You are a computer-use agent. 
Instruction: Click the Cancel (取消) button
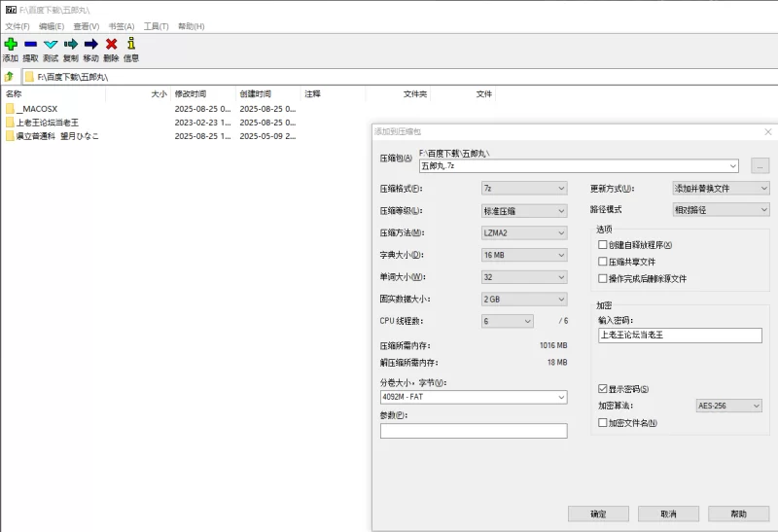pos(667,514)
